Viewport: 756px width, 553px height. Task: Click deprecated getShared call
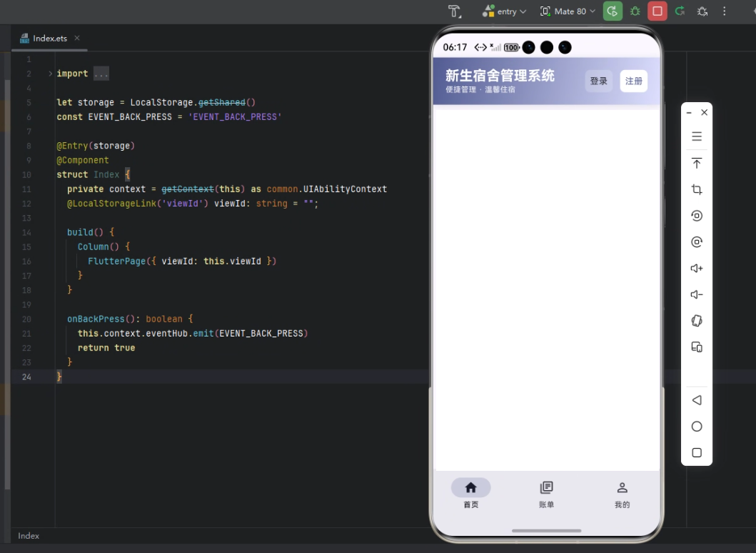pyautogui.click(x=222, y=102)
